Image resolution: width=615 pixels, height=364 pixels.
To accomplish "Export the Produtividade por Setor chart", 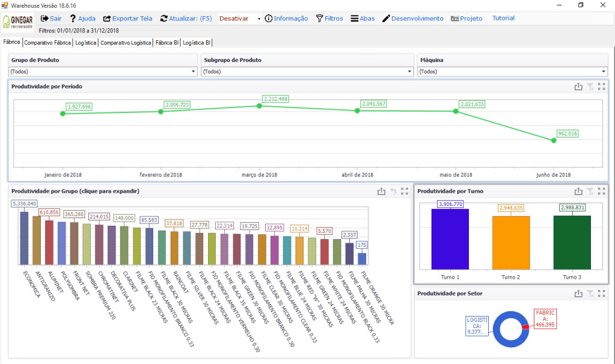I will tap(578, 293).
